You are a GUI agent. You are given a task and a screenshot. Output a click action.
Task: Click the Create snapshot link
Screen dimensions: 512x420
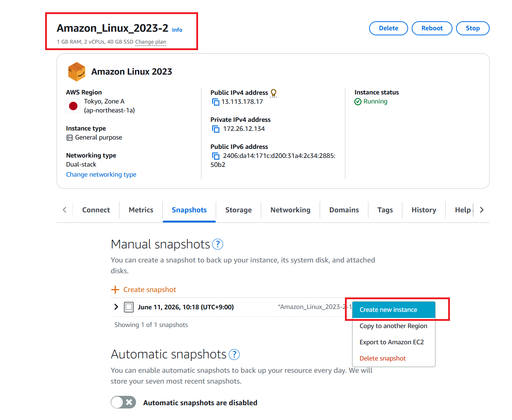pos(150,289)
